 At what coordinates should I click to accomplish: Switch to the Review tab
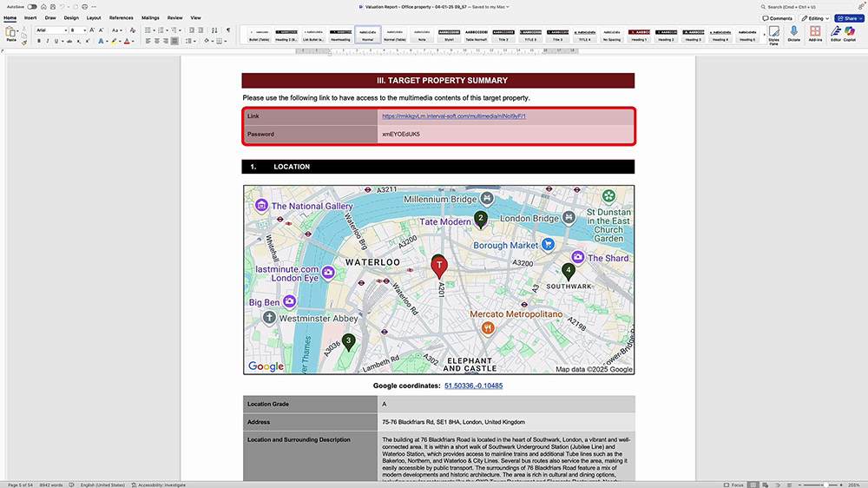[x=175, y=17]
